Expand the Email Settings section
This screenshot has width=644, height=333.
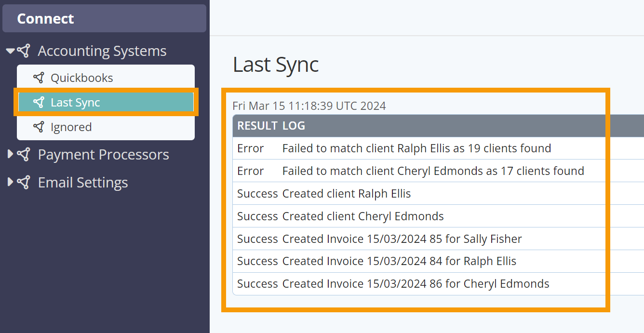pyautogui.click(x=10, y=182)
